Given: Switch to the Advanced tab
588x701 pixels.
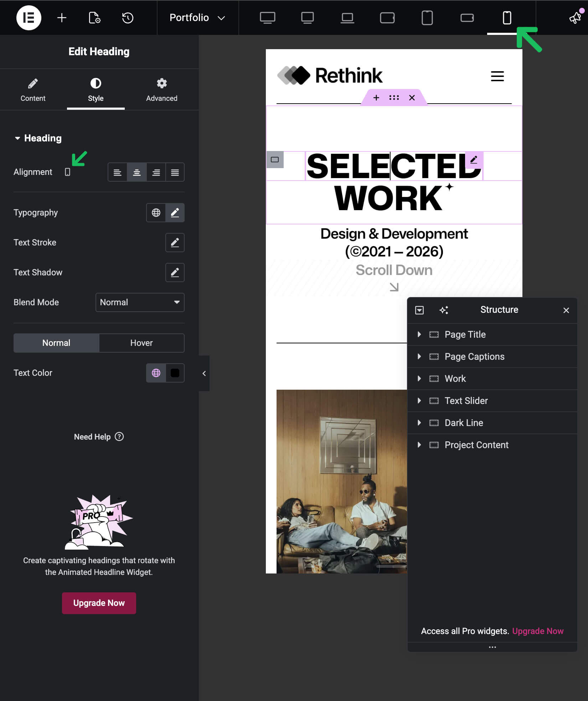Looking at the screenshot, I should click(x=161, y=90).
